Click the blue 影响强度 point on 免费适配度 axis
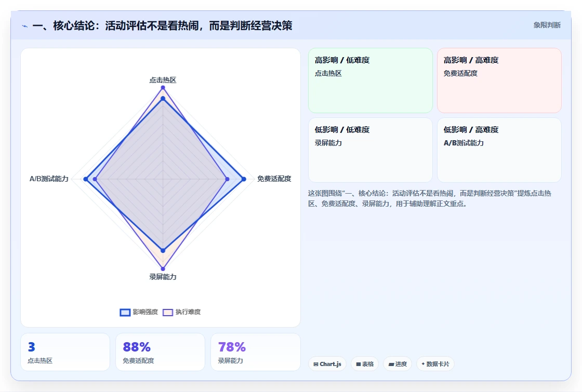This screenshot has height=392, width=582. [x=244, y=179]
